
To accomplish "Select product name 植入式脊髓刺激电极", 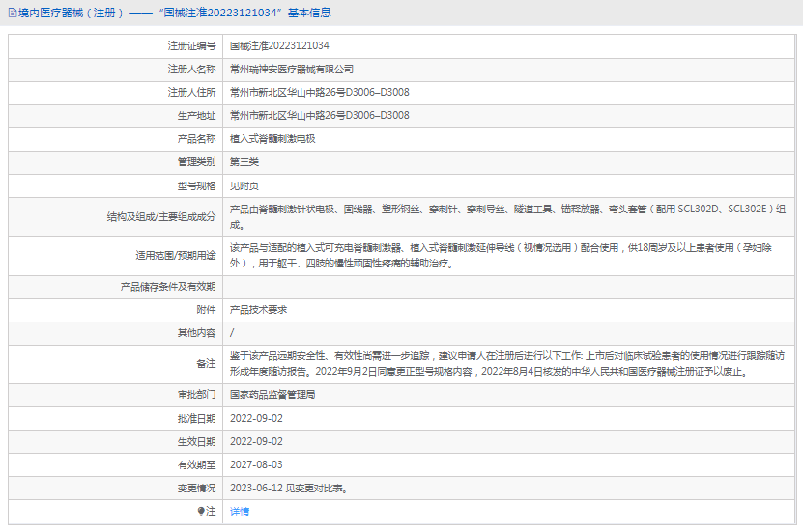I will [x=272, y=139].
